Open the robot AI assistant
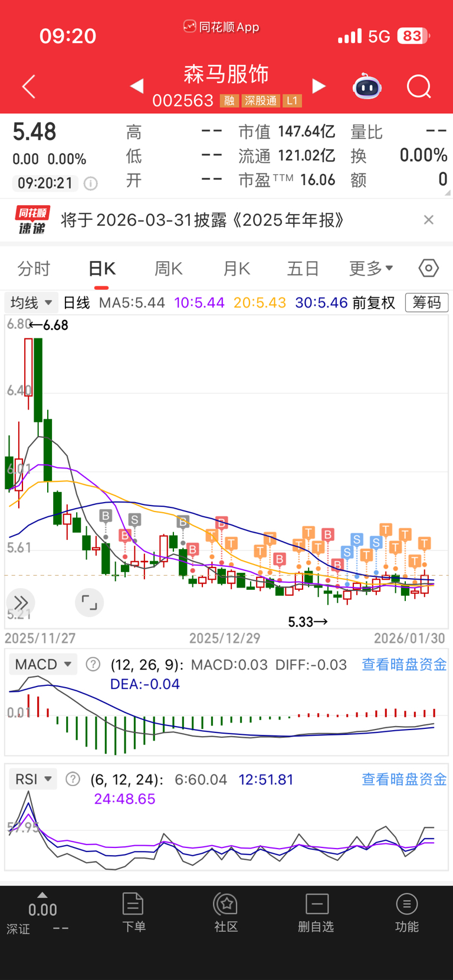The width and height of the screenshot is (453, 980). pos(367,87)
